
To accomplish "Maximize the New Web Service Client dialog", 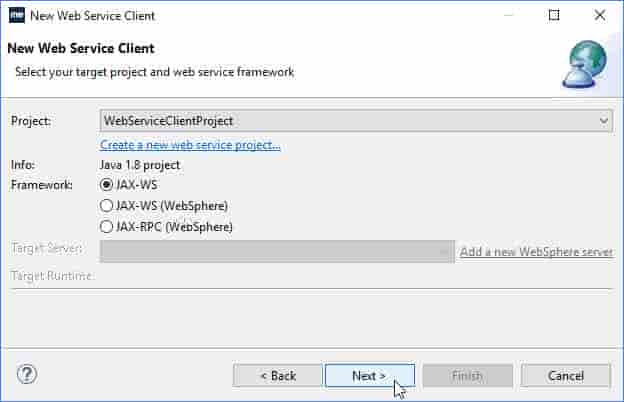I will pos(554,16).
